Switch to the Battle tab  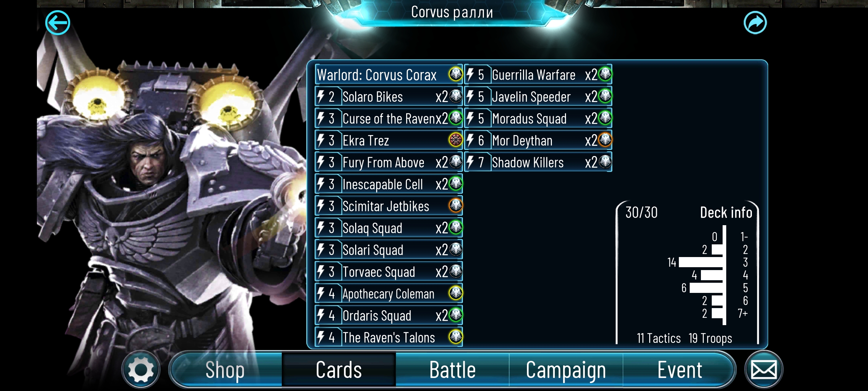(x=452, y=370)
